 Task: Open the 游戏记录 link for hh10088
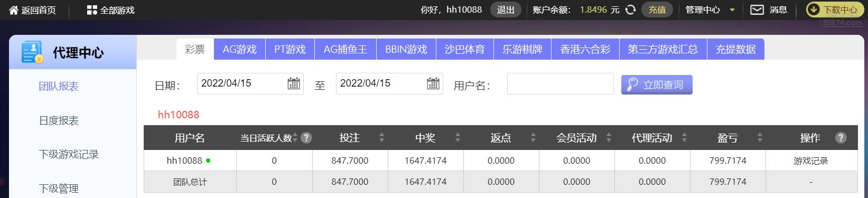811,161
